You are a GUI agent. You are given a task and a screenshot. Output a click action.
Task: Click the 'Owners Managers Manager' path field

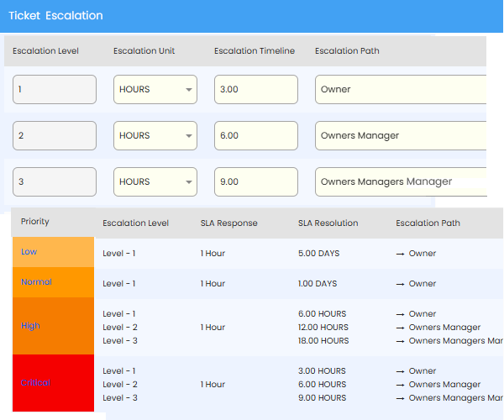coord(401,182)
